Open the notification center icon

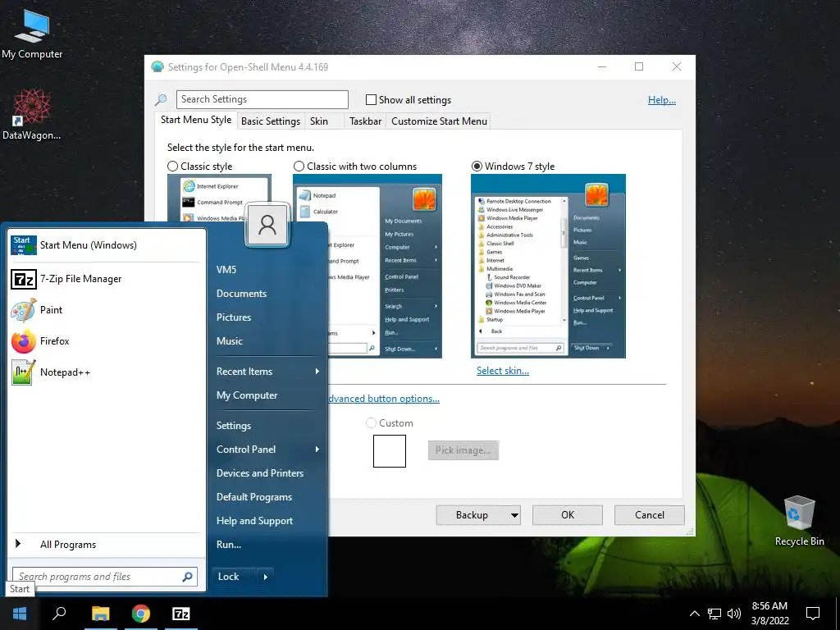coord(813,614)
